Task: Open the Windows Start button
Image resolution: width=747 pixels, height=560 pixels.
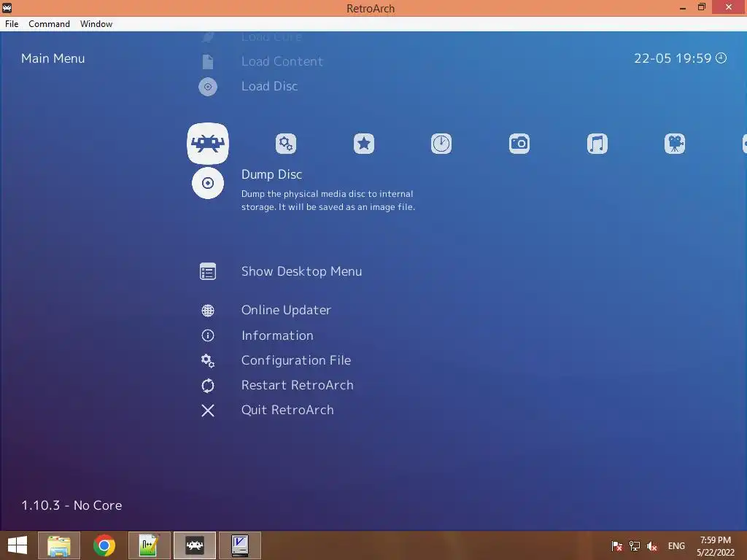Action: pos(18,545)
